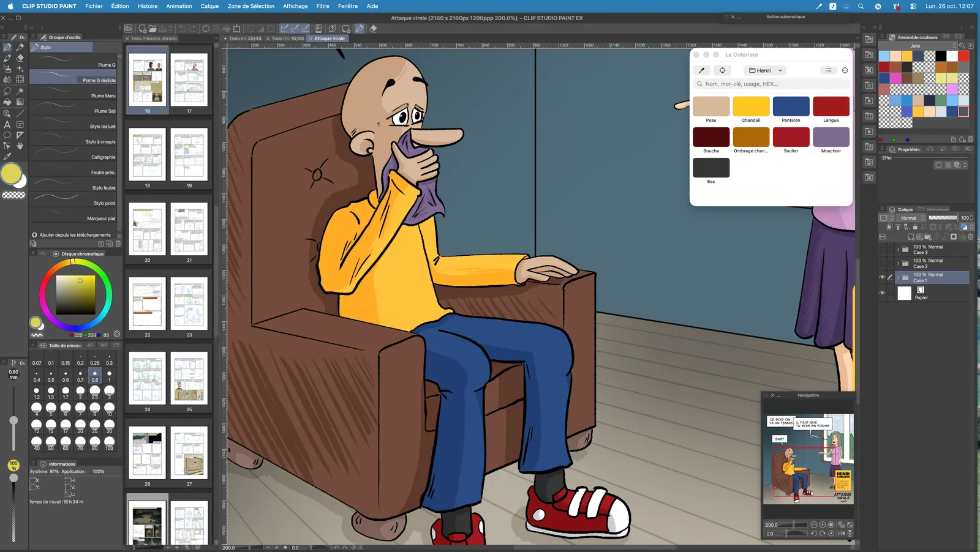Image resolution: width=980 pixels, height=552 pixels.
Task: Switch to the Attaque virale document tab
Action: (329, 39)
